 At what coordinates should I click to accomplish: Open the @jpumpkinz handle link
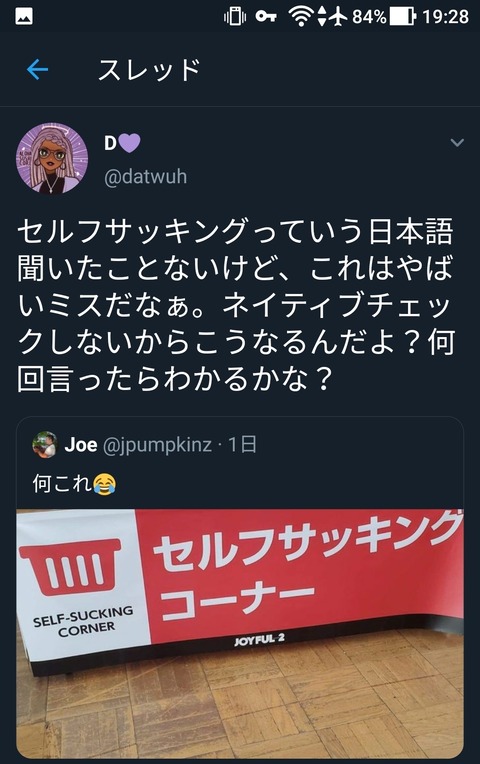[157, 445]
